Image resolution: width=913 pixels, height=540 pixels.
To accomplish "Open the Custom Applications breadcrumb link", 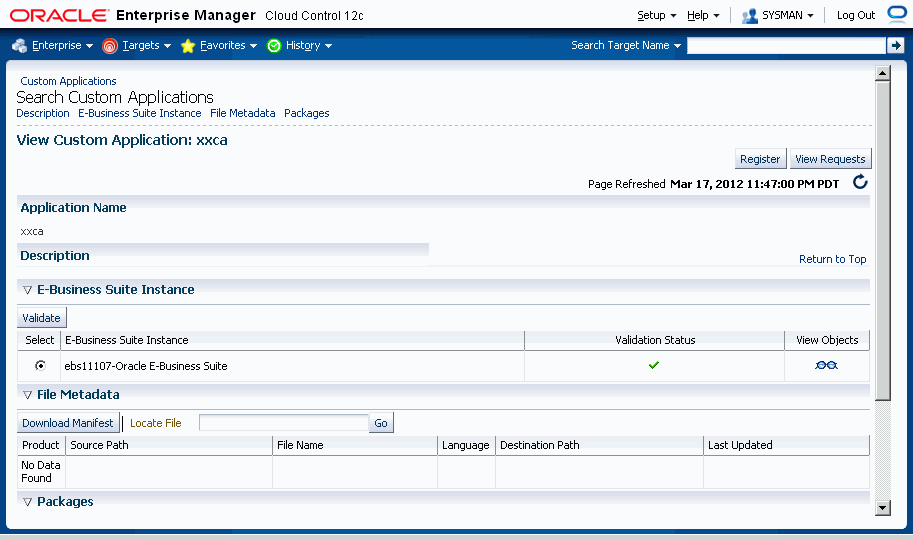I will pyautogui.click(x=68, y=81).
